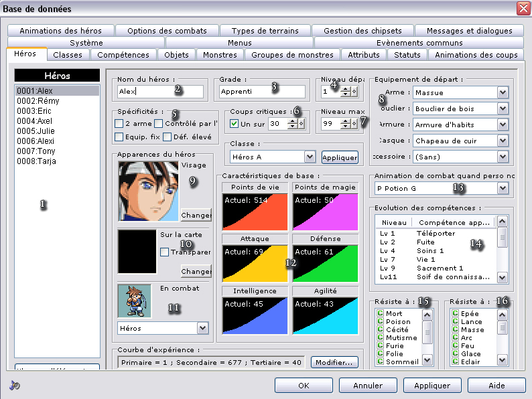Open the Evènements communs tab
This screenshot has height=399, width=532.
tap(419, 43)
